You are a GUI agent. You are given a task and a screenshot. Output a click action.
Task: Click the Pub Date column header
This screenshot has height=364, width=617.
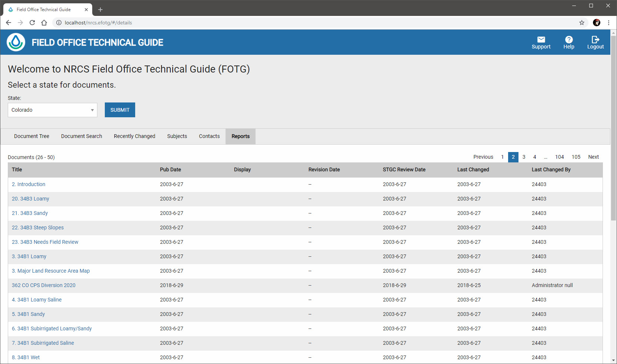[x=170, y=169]
